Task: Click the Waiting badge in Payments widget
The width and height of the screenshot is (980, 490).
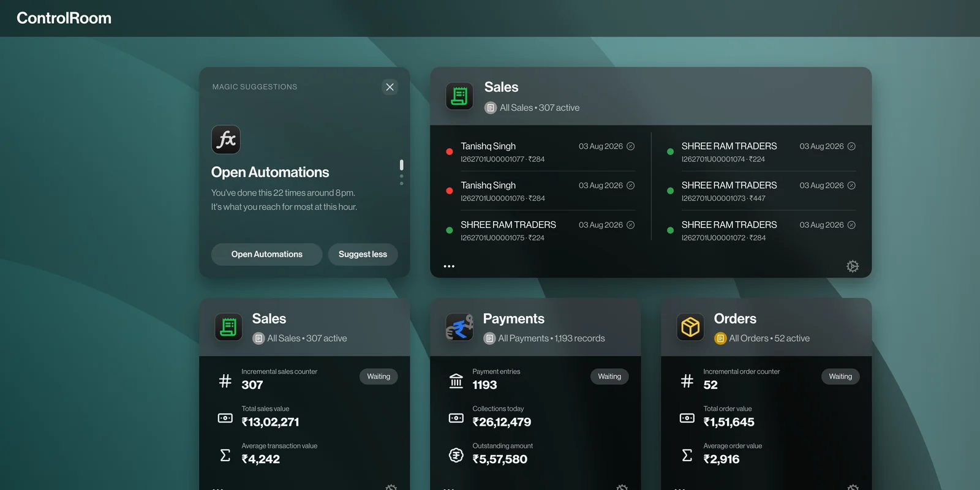Action: coord(609,377)
